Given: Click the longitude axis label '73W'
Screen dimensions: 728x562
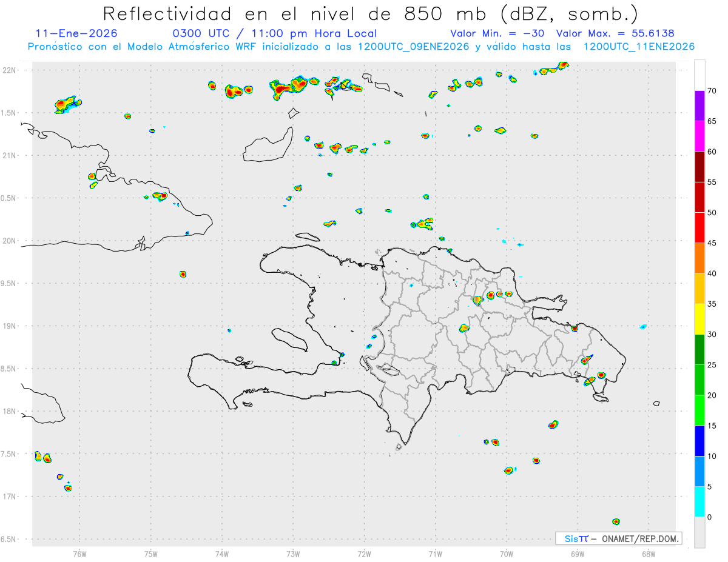Looking at the screenshot, I should tap(293, 554).
